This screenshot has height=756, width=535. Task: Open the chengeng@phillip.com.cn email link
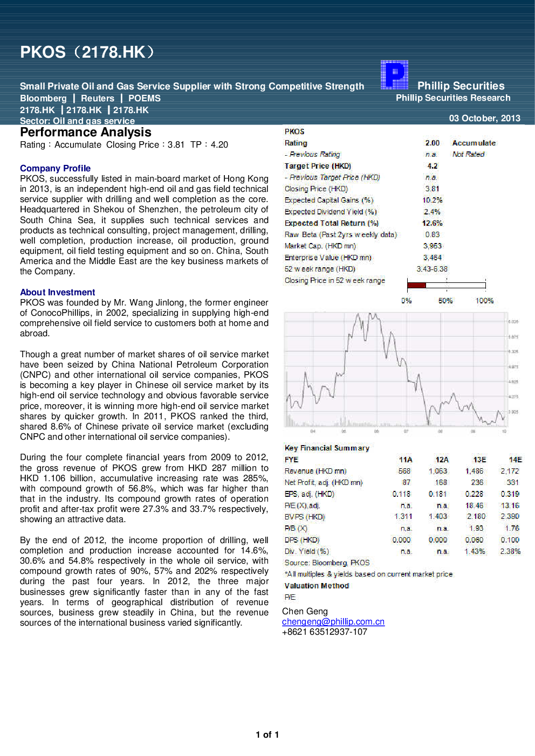coord(333,621)
